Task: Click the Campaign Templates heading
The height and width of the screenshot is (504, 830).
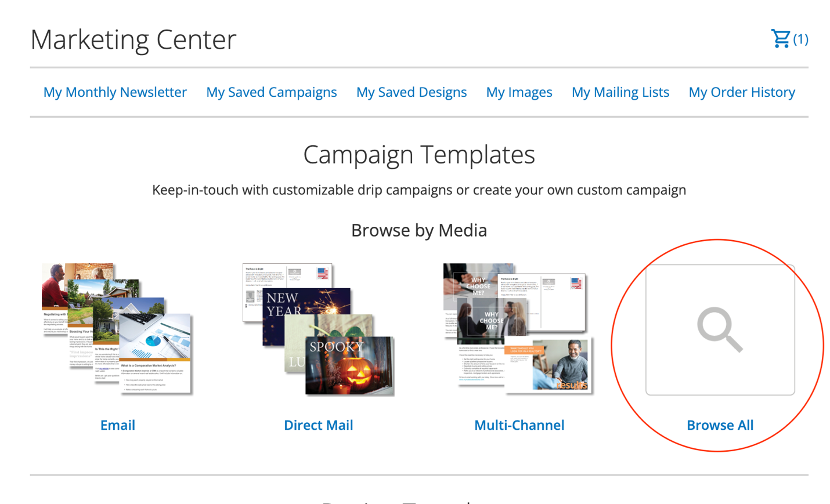Action: (418, 154)
